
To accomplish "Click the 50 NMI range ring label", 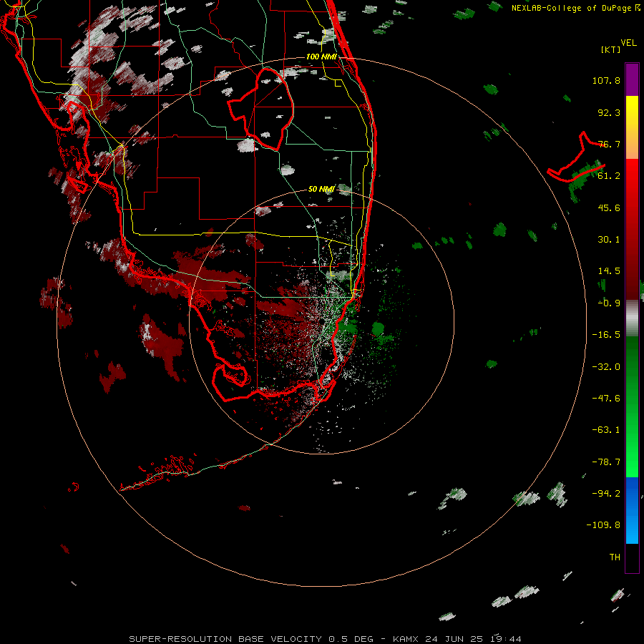I will [321, 189].
